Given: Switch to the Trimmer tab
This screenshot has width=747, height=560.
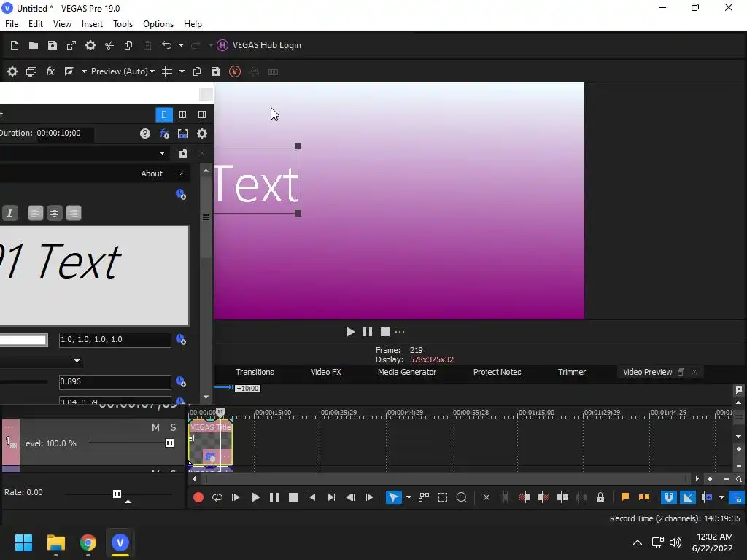Looking at the screenshot, I should click(572, 373).
